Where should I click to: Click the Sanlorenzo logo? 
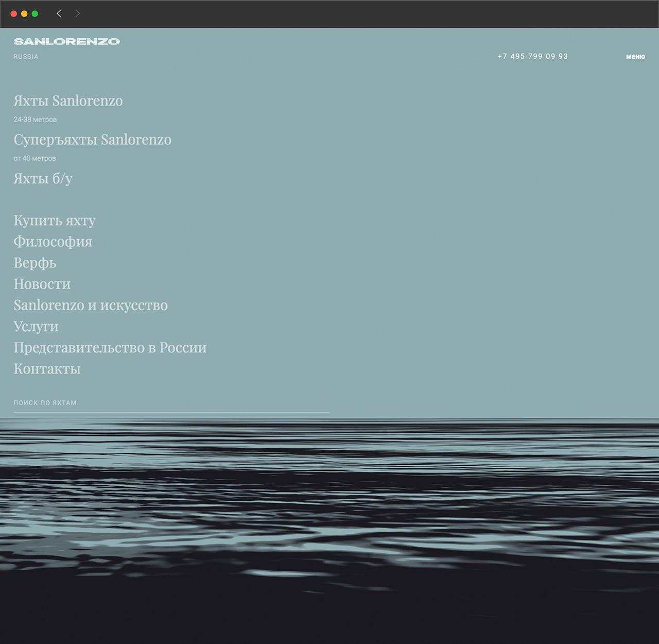[x=67, y=42]
